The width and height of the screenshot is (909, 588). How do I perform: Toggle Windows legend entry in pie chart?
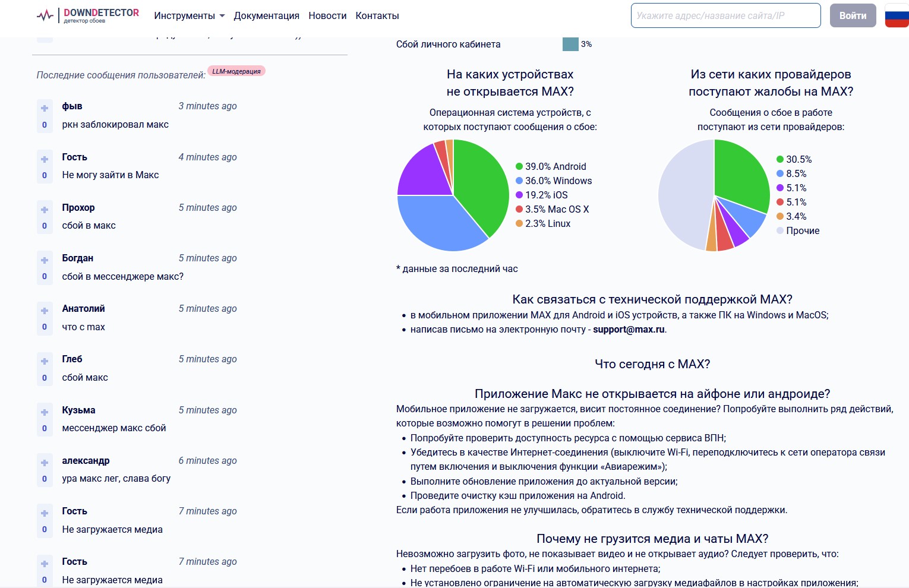[554, 181]
